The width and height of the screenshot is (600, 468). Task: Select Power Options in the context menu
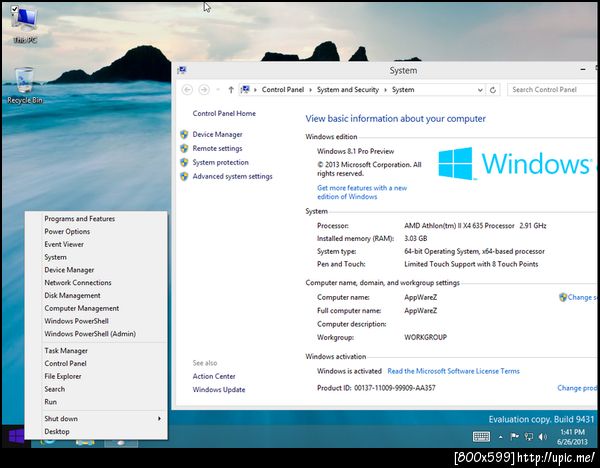[x=96, y=232]
